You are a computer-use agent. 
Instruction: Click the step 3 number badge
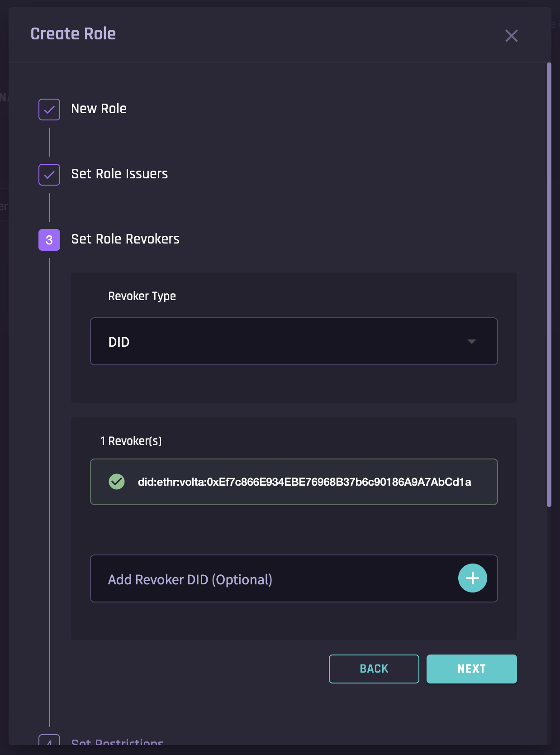[x=49, y=240]
